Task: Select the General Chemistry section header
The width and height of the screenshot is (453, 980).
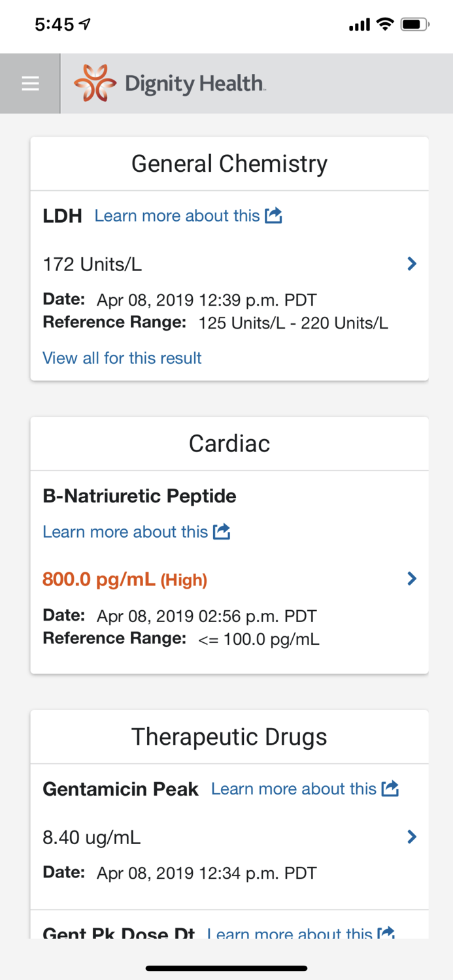Action: (x=229, y=163)
